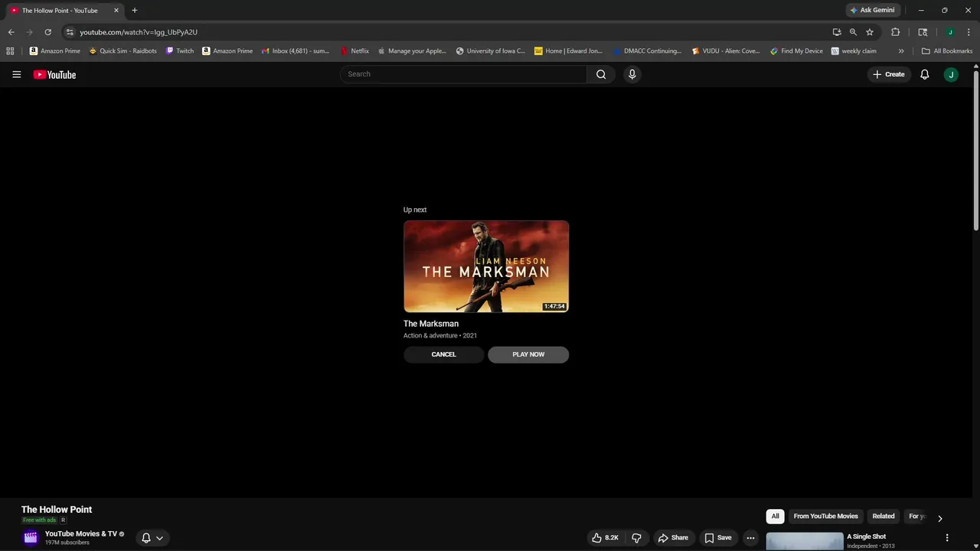This screenshot has height=551, width=980.
Task: Select From YouTube Movies chip
Action: (x=825, y=517)
